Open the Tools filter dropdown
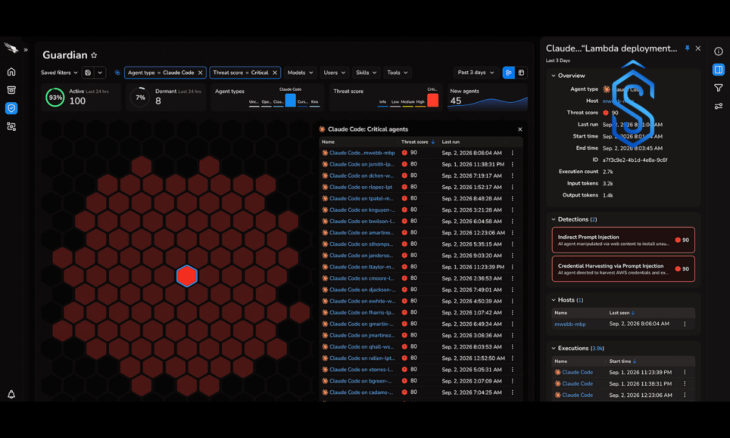730x438 pixels. click(397, 73)
